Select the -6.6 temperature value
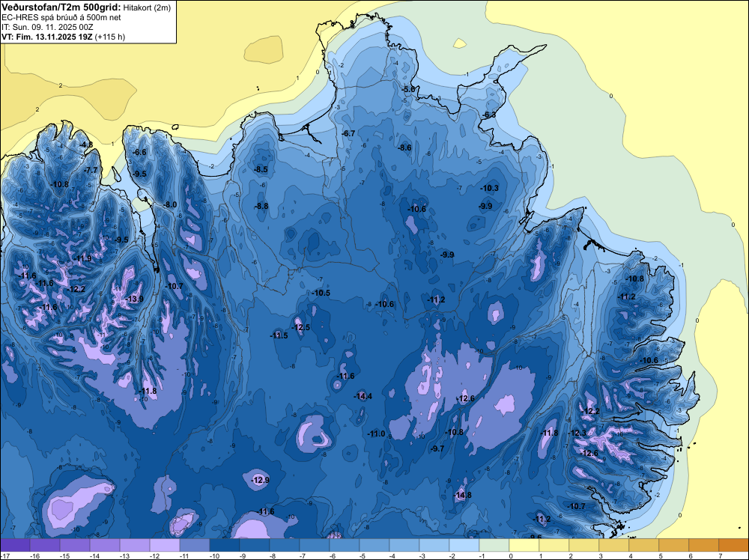Viewport: 749px width, 560px height. click(140, 152)
